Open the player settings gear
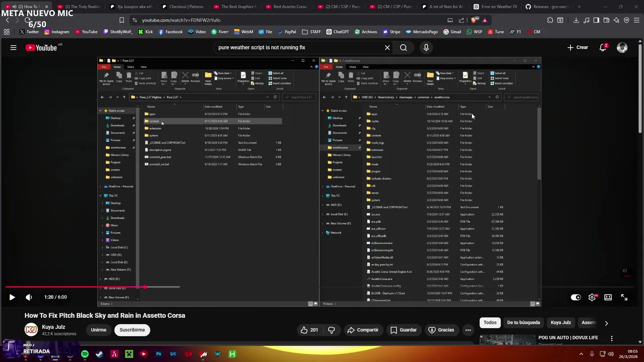Image resolution: width=644 pixels, height=362 pixels. tap(592, 297)
